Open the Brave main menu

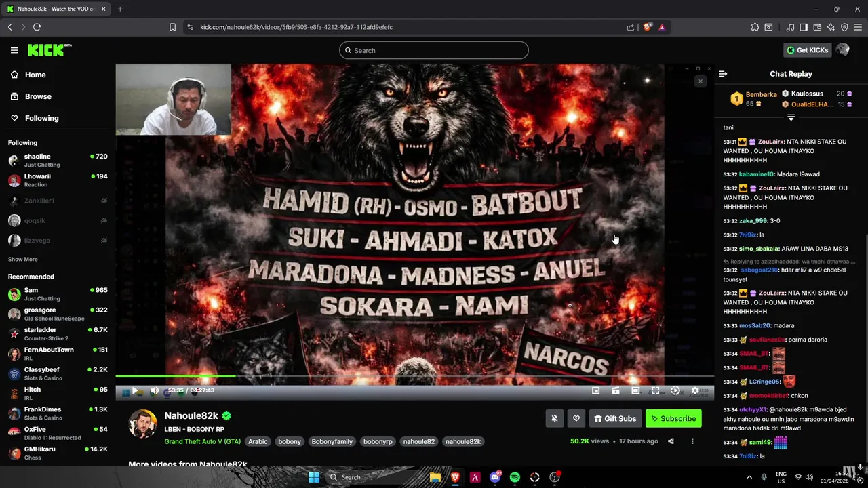pyautogui.click(x=859, y=27)
